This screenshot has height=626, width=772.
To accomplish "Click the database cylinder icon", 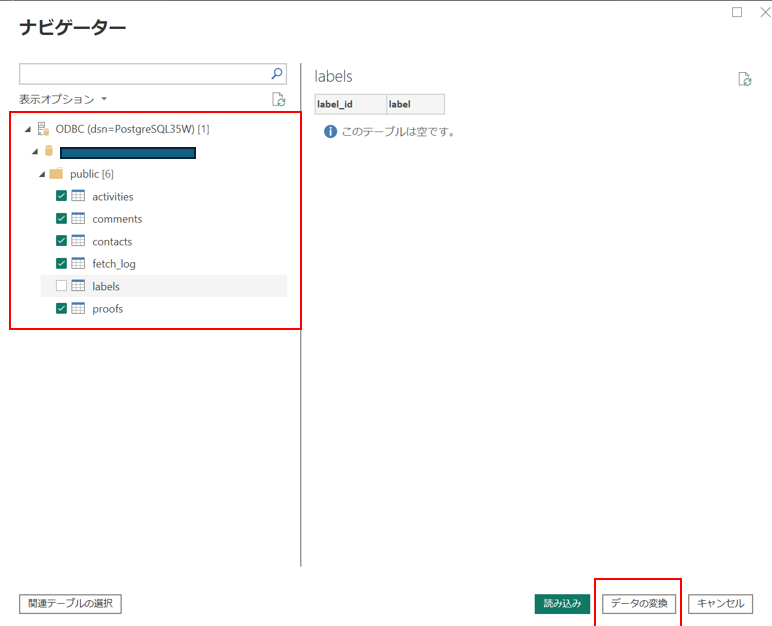I will click(x=48, y=152).
